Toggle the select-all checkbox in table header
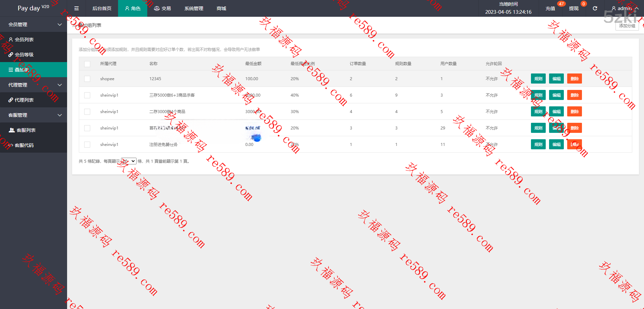 click(87, 64)
